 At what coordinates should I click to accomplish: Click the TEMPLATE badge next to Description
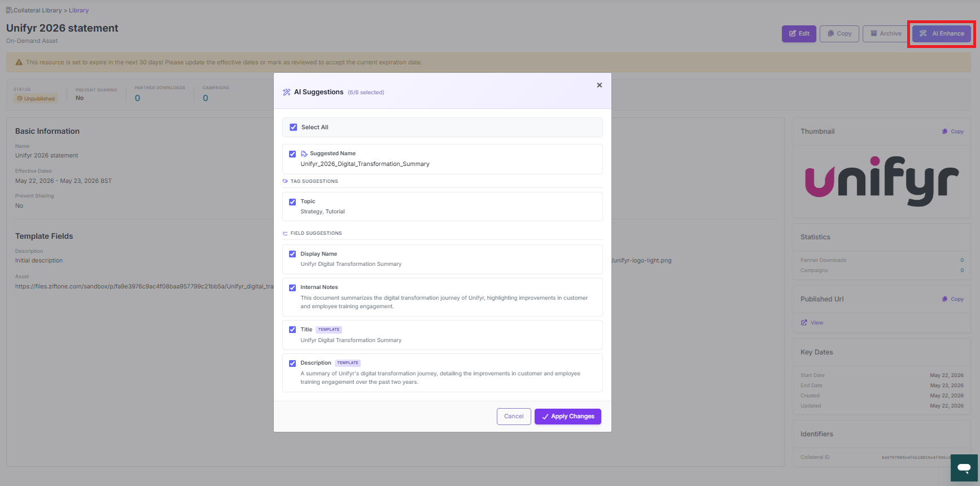[x=348, y=363]
